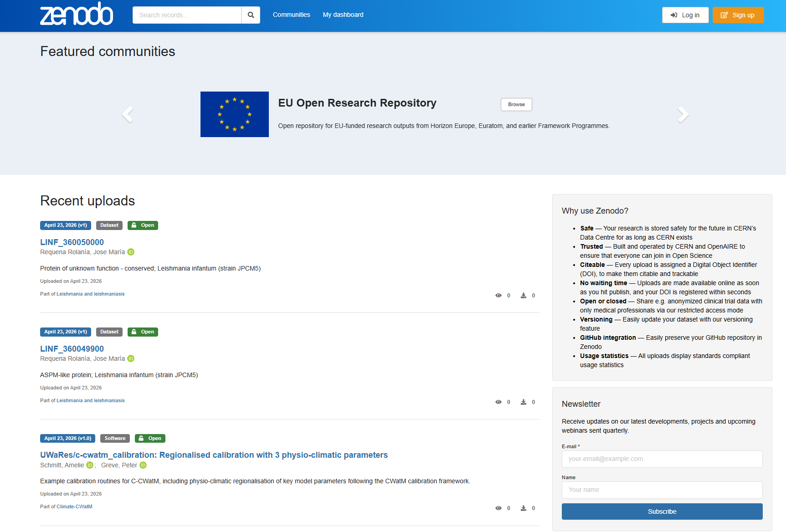Focus the Search records field
The image size is (786, 532).
[x=187, y=15]
